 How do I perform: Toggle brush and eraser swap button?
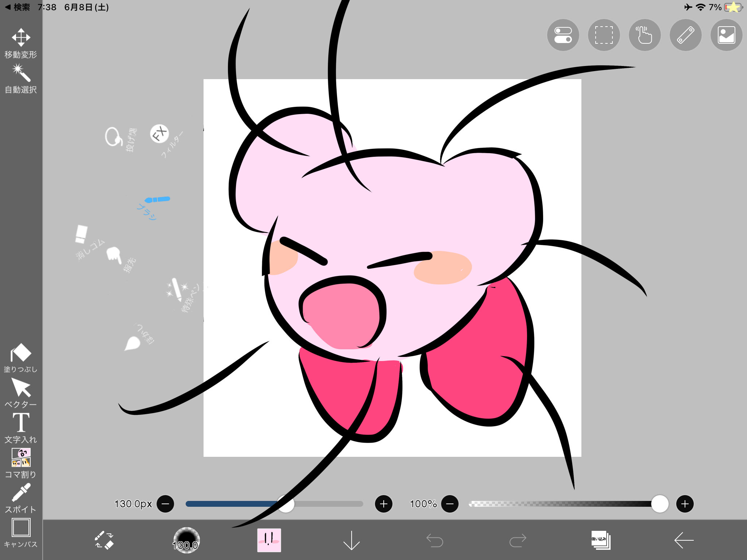pyautogui.click(x=104, y=540)
